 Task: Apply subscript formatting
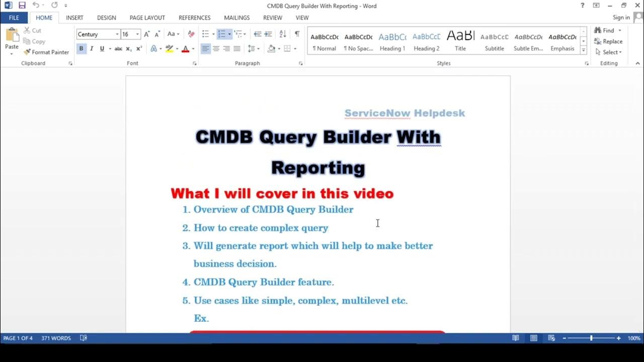(129, 49)
